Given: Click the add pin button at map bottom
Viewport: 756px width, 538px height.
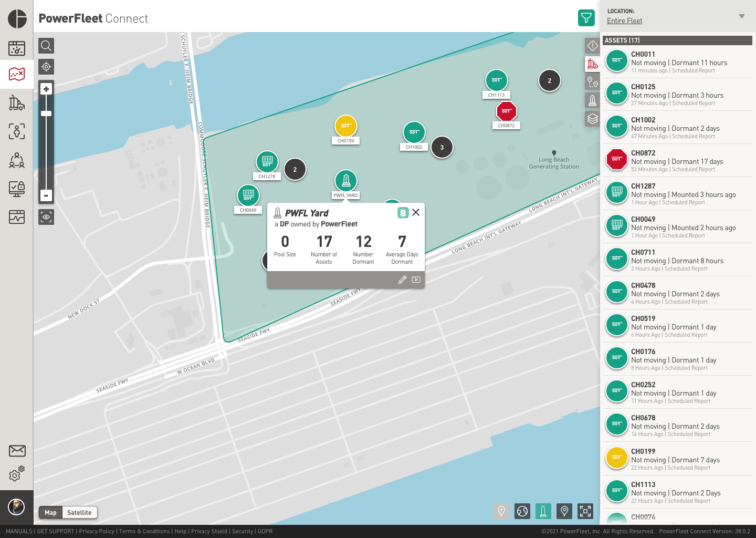Looking at the screenshot, I should (x=501, y=511).
